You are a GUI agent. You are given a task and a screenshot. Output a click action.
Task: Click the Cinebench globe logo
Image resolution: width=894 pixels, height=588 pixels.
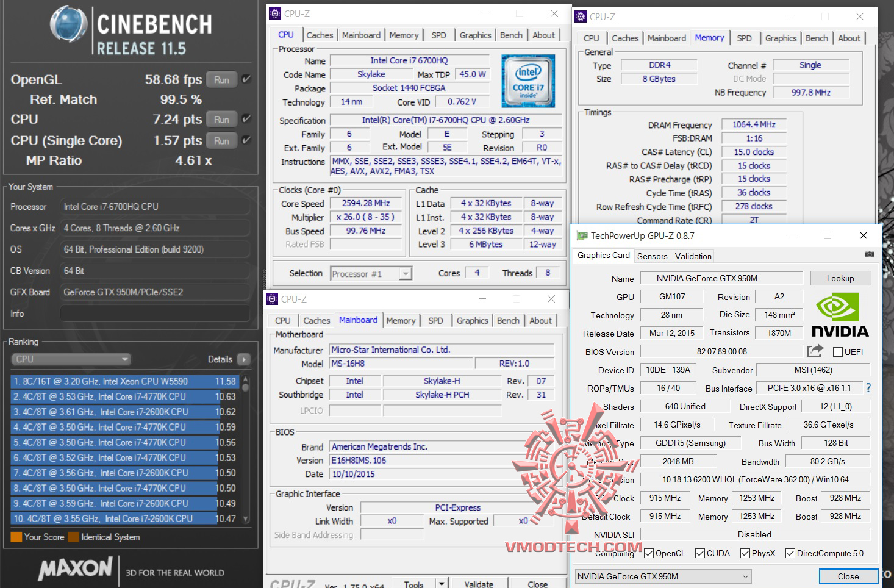pos(68,25)
